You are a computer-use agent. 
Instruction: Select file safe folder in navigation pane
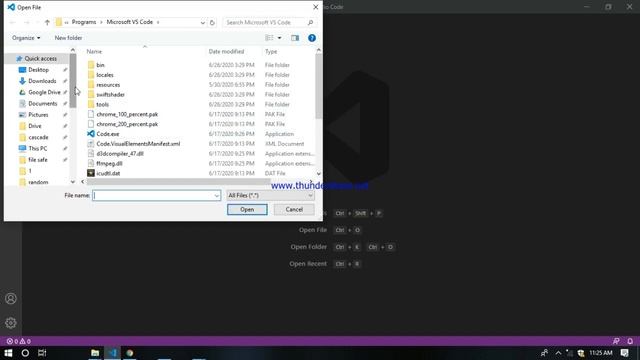38,160
